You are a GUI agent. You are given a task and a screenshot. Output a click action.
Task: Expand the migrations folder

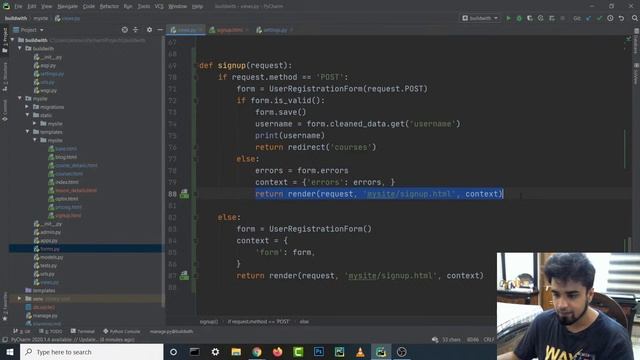(27, 107)
